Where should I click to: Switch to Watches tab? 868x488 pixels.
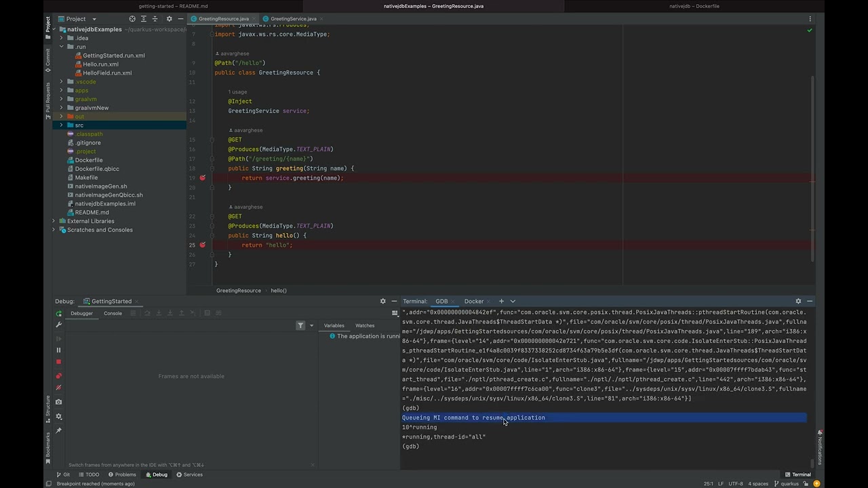365,325
